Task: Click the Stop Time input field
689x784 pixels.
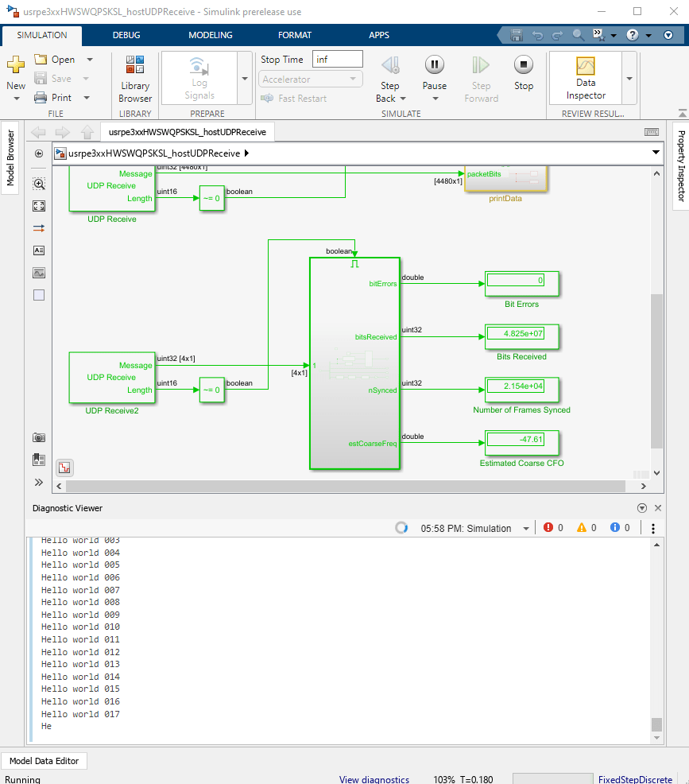Action: [x=338, y=60]
